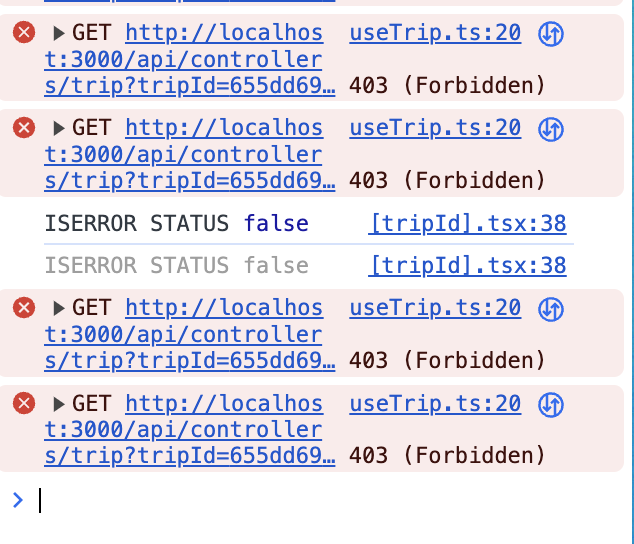The width and height of the screenshot is (634, 544).
Task: Click the red error icon of second GET entry
Action: [24, 128]
